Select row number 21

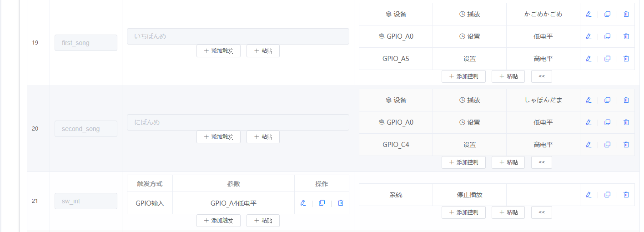click(x=35, y=201)
